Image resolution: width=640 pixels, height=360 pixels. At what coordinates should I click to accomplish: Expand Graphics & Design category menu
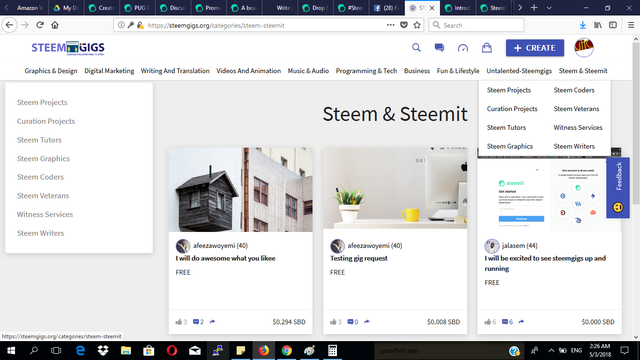51,71
